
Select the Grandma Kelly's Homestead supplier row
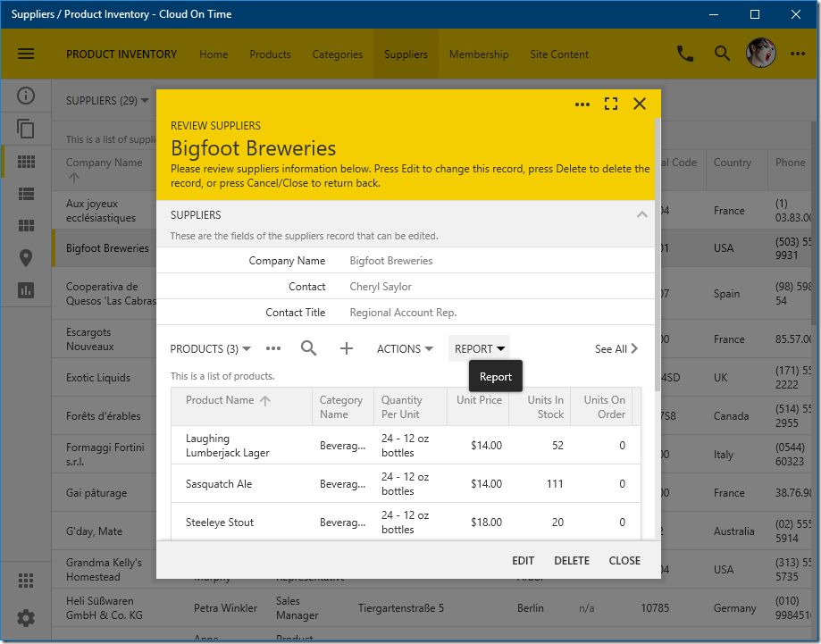[x=105, y=569]
